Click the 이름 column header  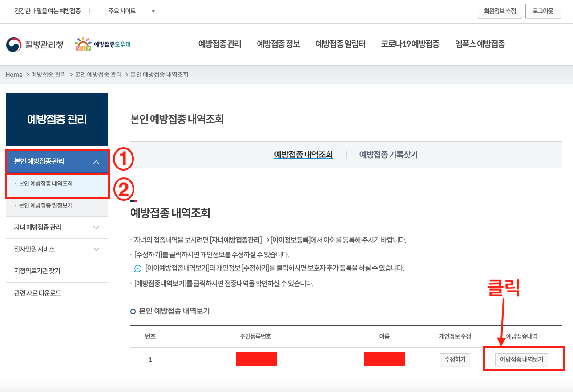coord(384,336)
